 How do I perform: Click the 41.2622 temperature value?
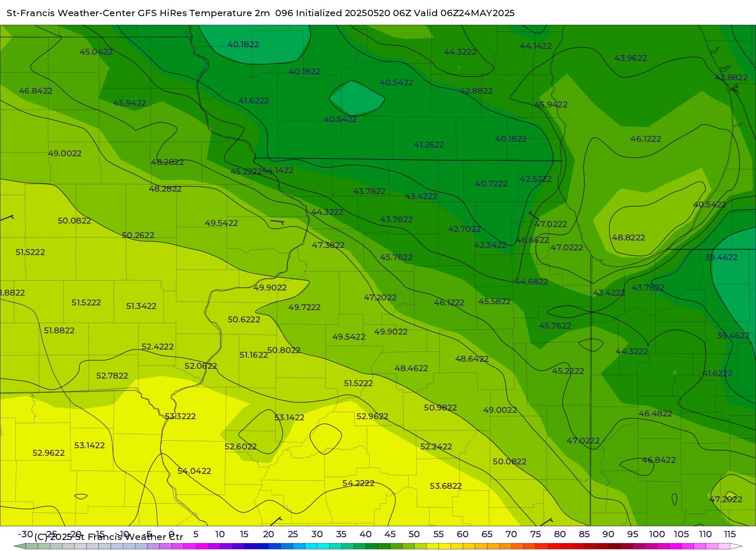(429, 145)
